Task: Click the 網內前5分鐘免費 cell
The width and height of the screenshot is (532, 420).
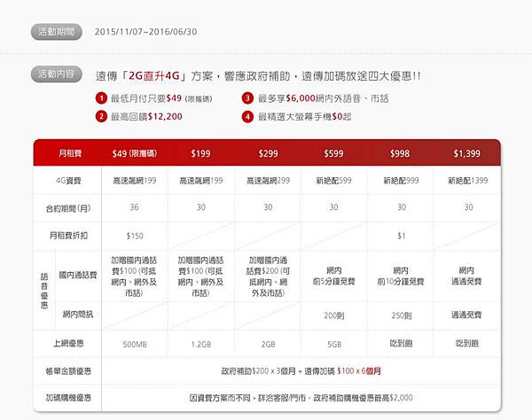Action: pyautogui.click(x=334, y=276)
